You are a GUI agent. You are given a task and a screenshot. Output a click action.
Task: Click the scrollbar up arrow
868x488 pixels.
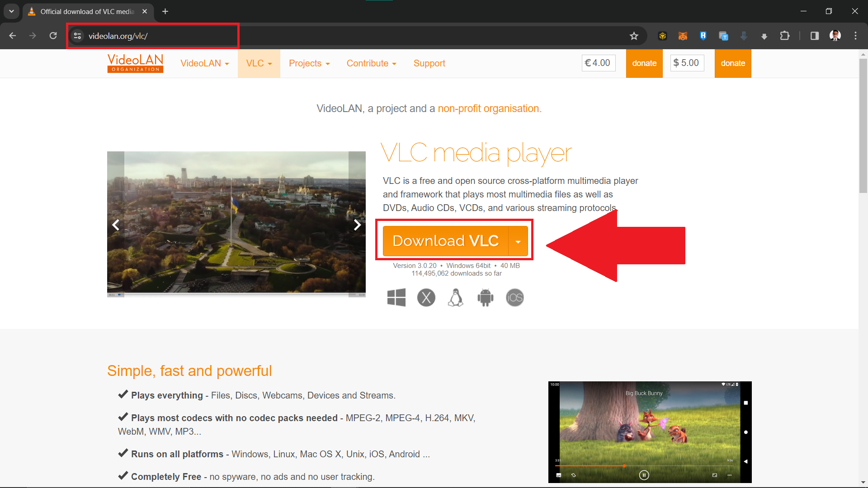pos(863,54)
